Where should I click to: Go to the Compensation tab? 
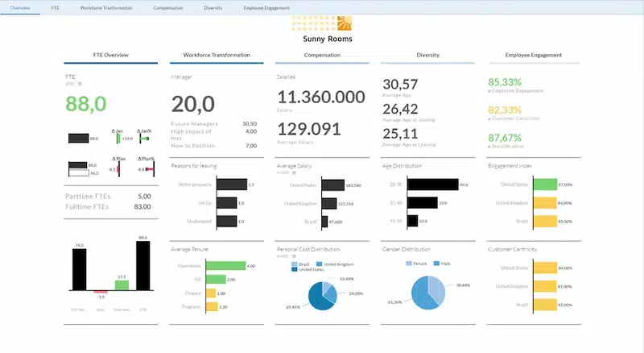pos(168,6)
